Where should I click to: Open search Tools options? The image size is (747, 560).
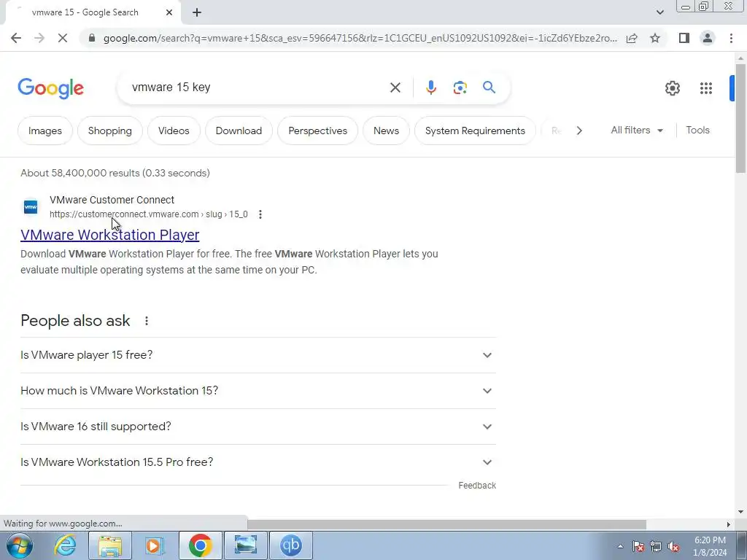pos(697,130)
